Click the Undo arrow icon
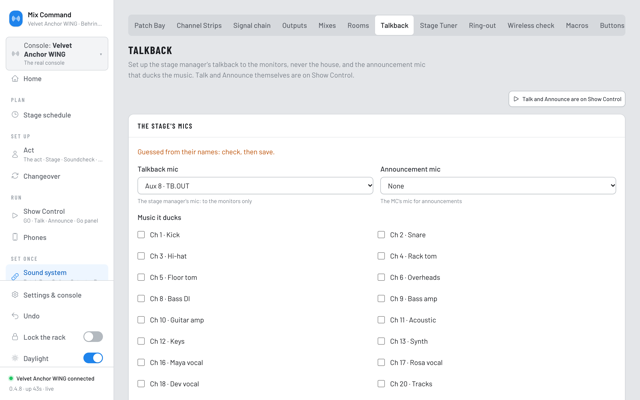Screen dimensions: 640x400 point(15,316)
